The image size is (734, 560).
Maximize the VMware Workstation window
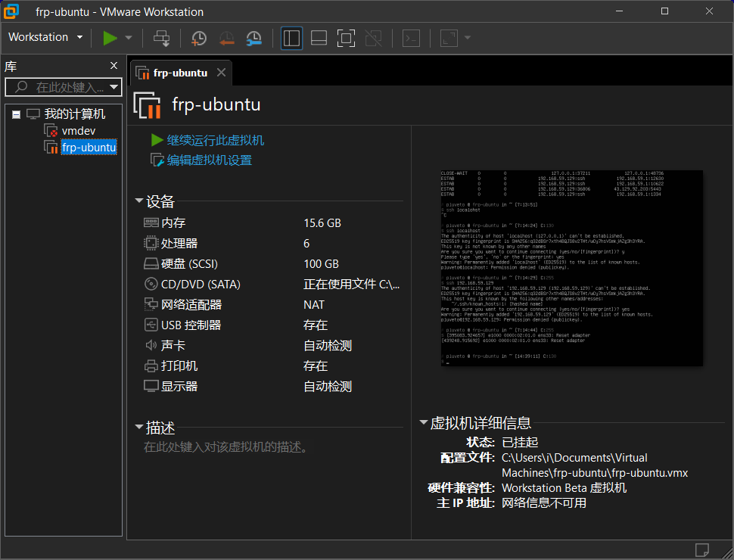[x=664, y=11]
